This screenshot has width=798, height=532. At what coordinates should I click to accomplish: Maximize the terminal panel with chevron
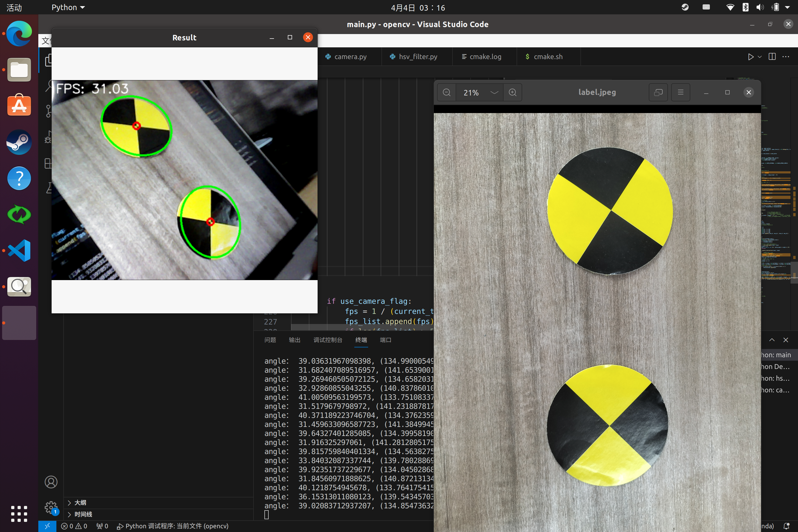(772, 340)
